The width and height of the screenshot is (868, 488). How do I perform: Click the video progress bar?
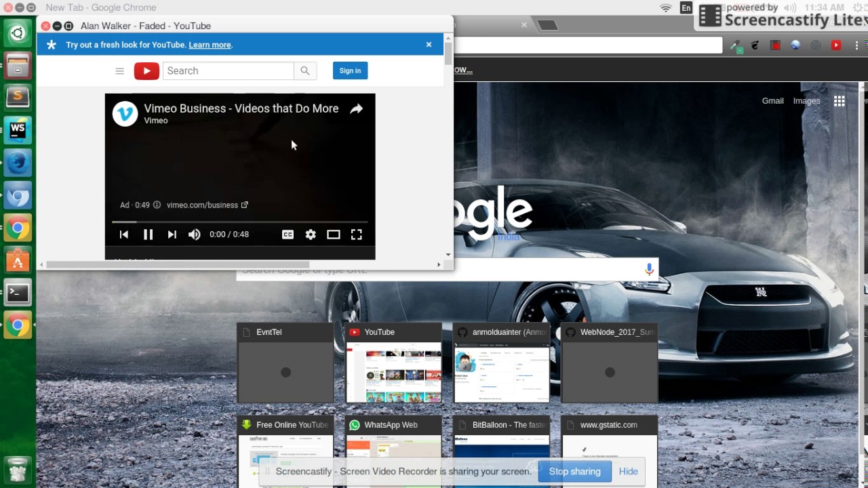coord(240,222)
